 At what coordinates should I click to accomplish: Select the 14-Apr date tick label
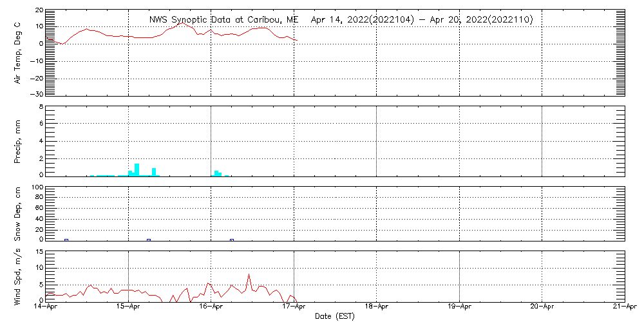pyautogui.click(x=46, y=308)
